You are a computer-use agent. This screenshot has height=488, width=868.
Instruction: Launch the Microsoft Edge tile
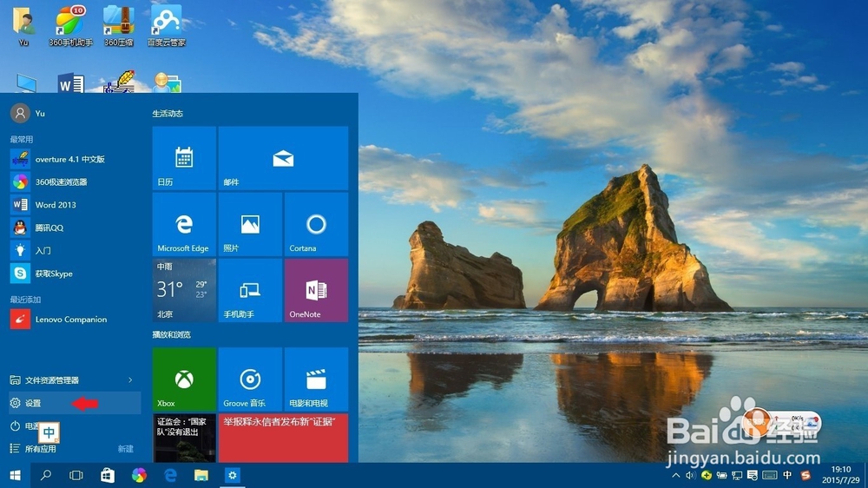(x=184, y=224)
